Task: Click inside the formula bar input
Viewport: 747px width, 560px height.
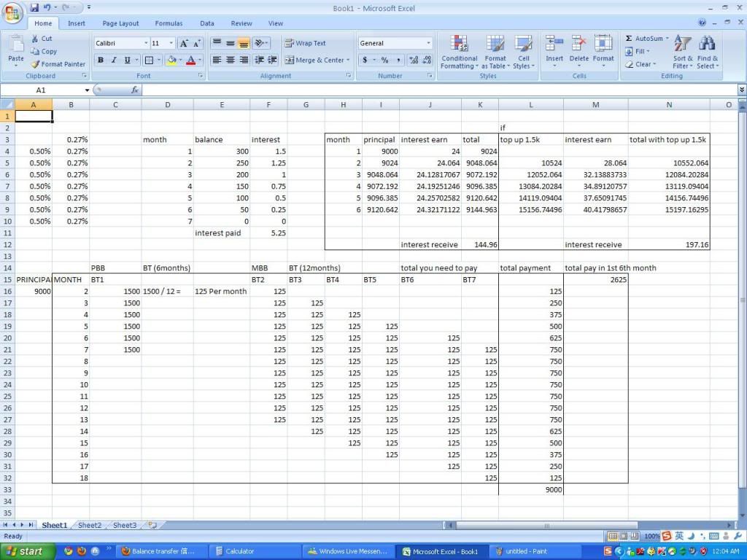Action: tap(438, 90)
